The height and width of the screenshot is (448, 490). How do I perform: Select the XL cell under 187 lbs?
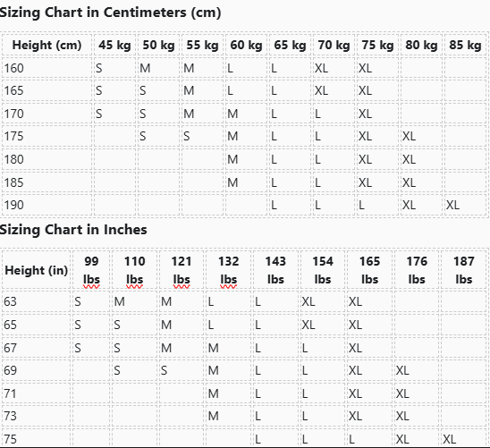tap(464, 439)
